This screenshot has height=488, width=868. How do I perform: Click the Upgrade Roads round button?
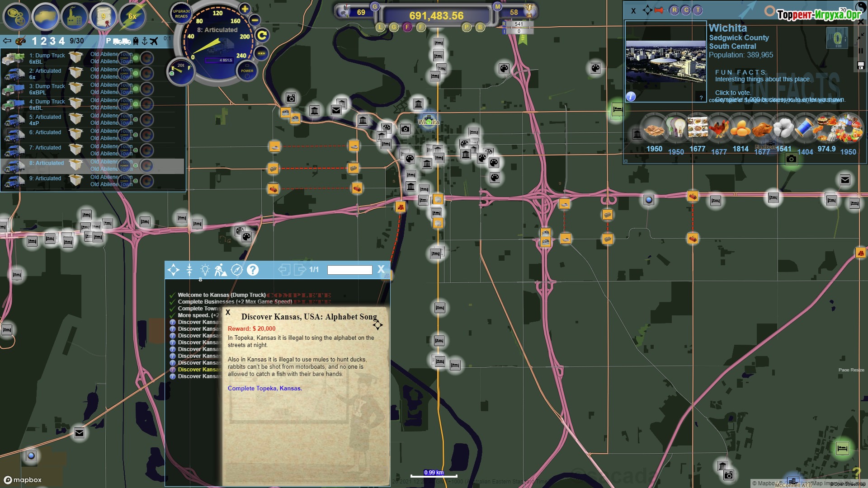point(181,14)
